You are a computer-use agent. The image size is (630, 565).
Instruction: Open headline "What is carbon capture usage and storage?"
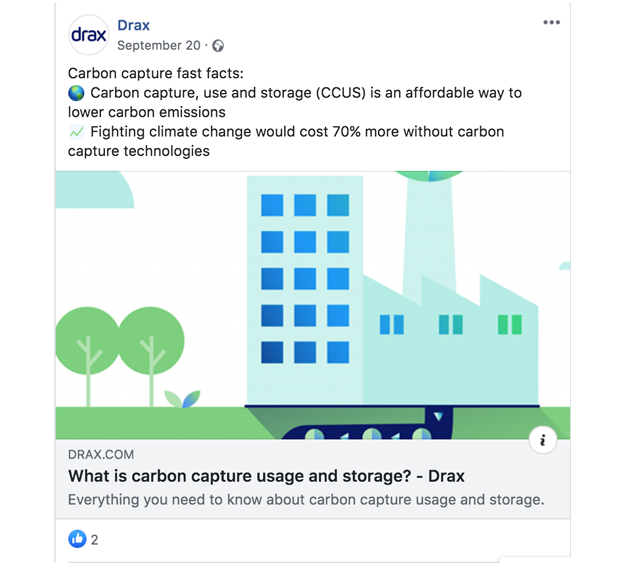click(240, 476)
